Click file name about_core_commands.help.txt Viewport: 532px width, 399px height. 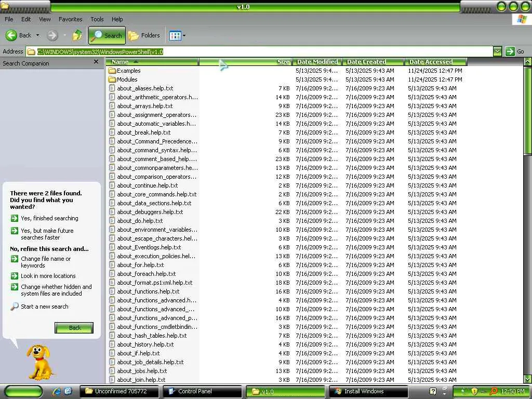coord(157,194)
